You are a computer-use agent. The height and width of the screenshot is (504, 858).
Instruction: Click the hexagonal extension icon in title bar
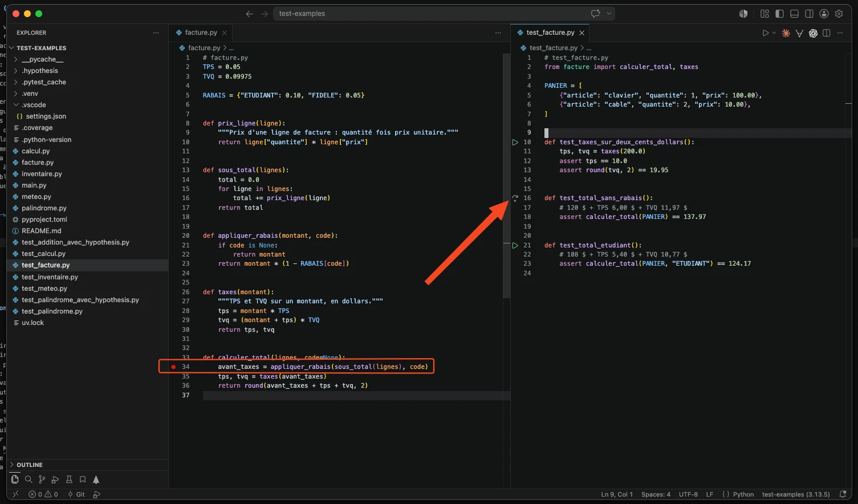[x=743, y=14]
